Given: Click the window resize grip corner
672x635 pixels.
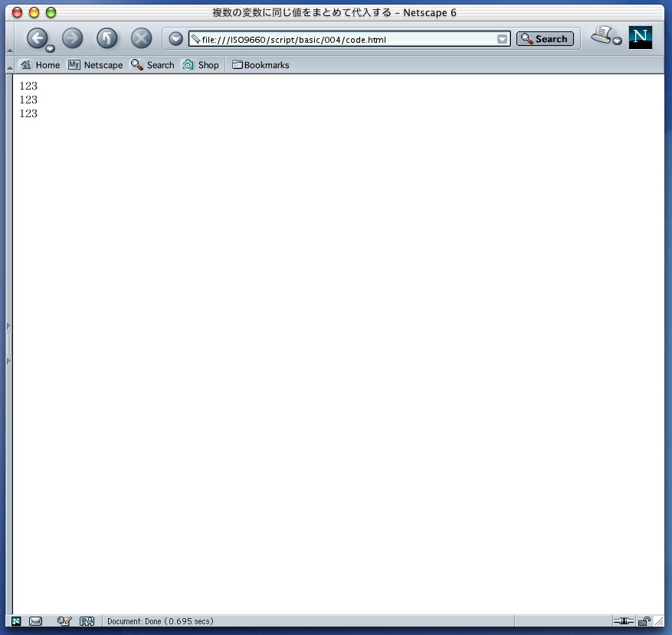Looking at the screenshot, I should (659, 621).
